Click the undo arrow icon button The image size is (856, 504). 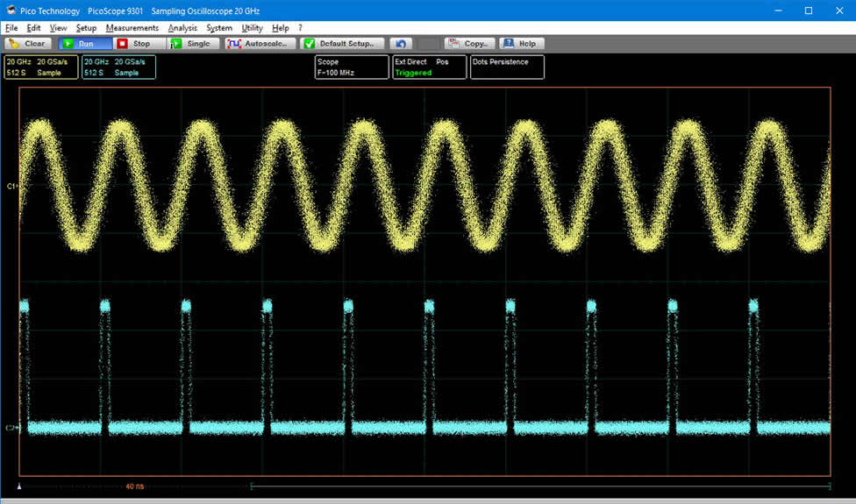click(x=401, y=44)
